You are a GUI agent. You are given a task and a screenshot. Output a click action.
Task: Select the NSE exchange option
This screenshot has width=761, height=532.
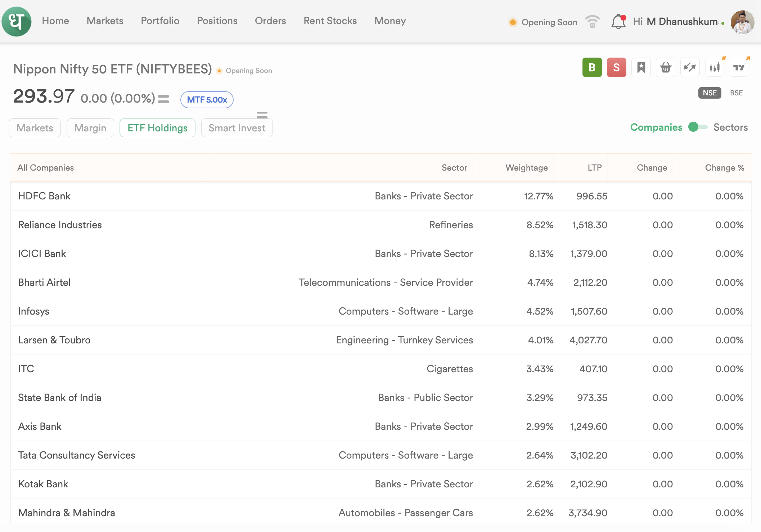click(710, 93)
